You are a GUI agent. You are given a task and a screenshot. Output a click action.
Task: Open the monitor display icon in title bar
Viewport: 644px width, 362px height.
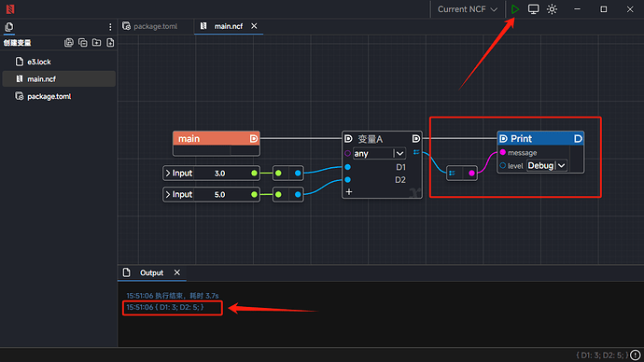pyautogui.click(x=533, y=9)
